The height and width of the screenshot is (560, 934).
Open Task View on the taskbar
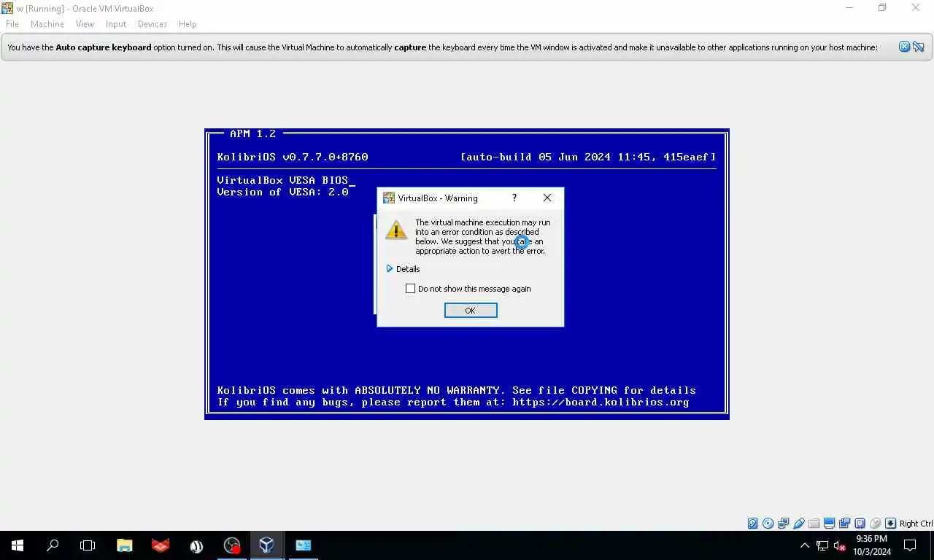point(88,545)
